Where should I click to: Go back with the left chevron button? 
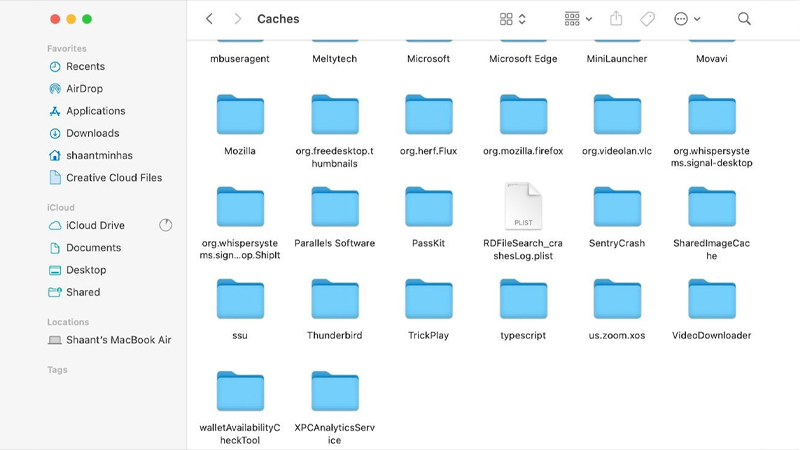[209, 19]
